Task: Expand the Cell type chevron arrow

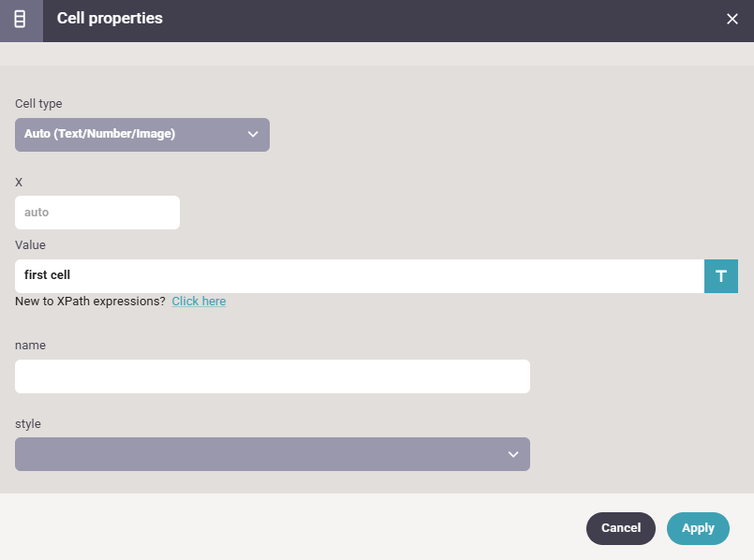Action: 253,135
